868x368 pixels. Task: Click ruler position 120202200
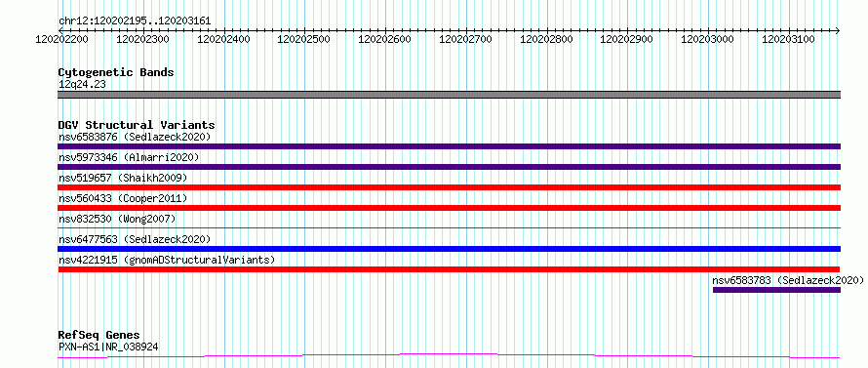(x=62, y=39)
